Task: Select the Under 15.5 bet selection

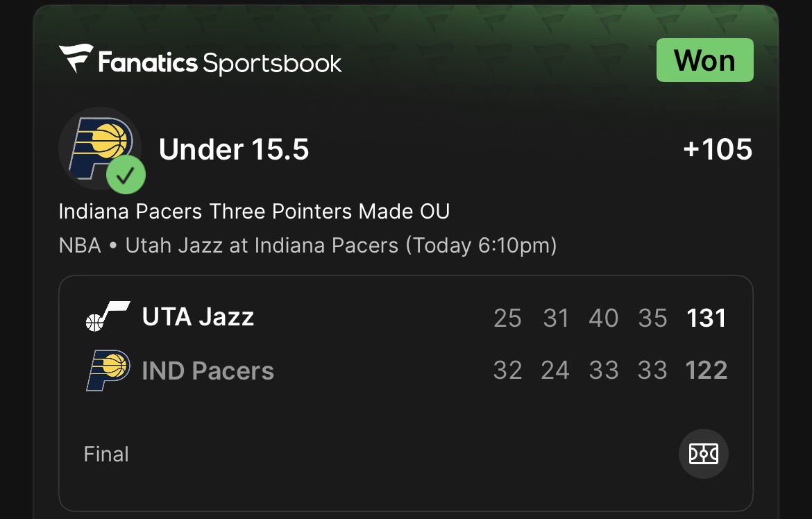Action: pos(234,149)
